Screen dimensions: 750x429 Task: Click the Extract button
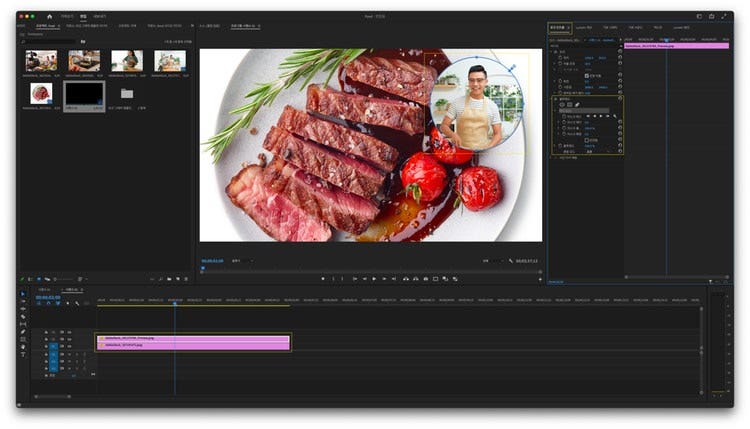(416, 279)
